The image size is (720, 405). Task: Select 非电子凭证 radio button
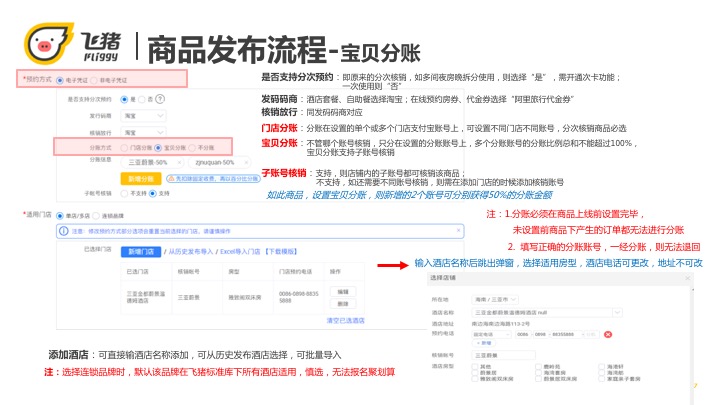(94, 80)
